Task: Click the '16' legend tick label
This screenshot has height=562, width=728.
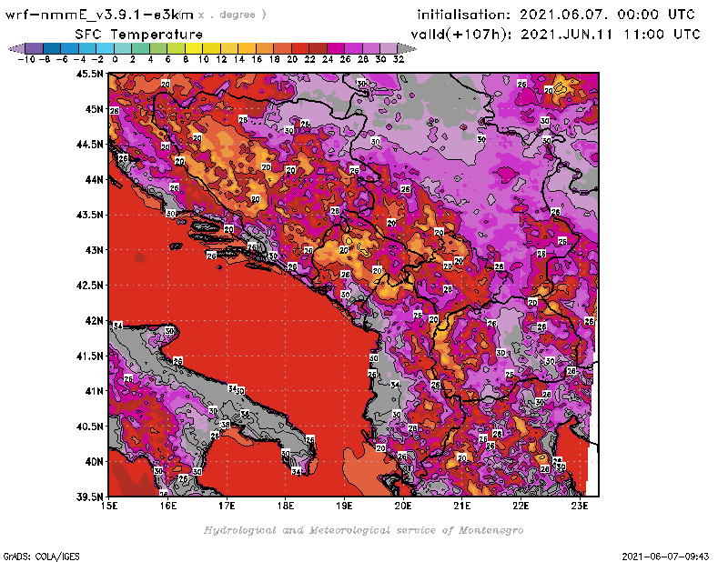Action: coord(257,59)
